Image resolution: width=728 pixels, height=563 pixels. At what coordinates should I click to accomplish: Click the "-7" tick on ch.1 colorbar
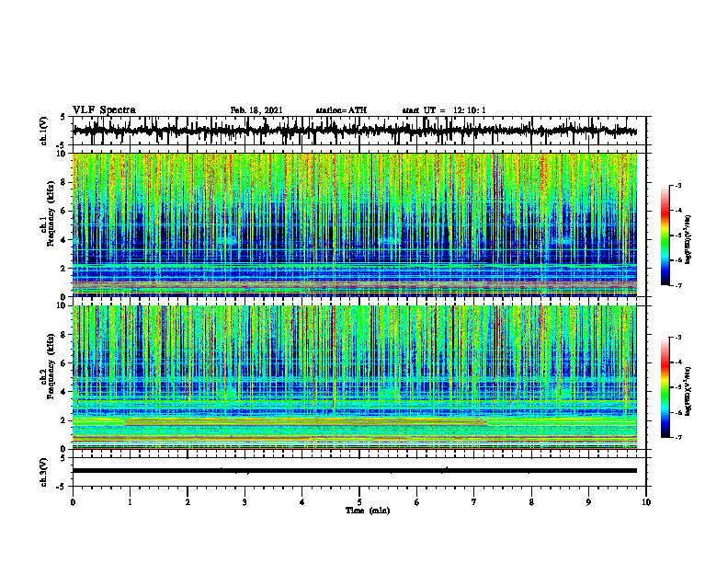(678, 285)
